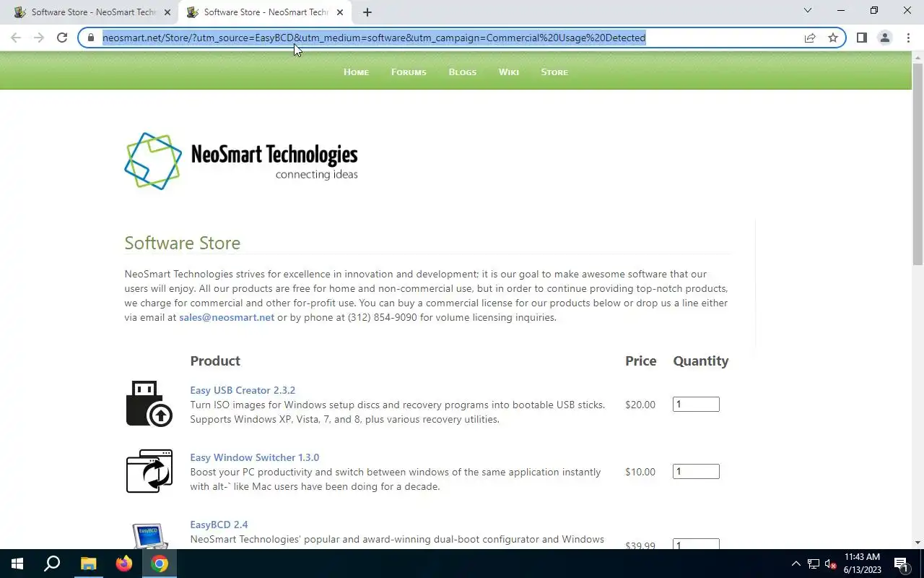924x578 pixels.
Task: Open the taskbar clock and date
Action: [x=863, y=564]
